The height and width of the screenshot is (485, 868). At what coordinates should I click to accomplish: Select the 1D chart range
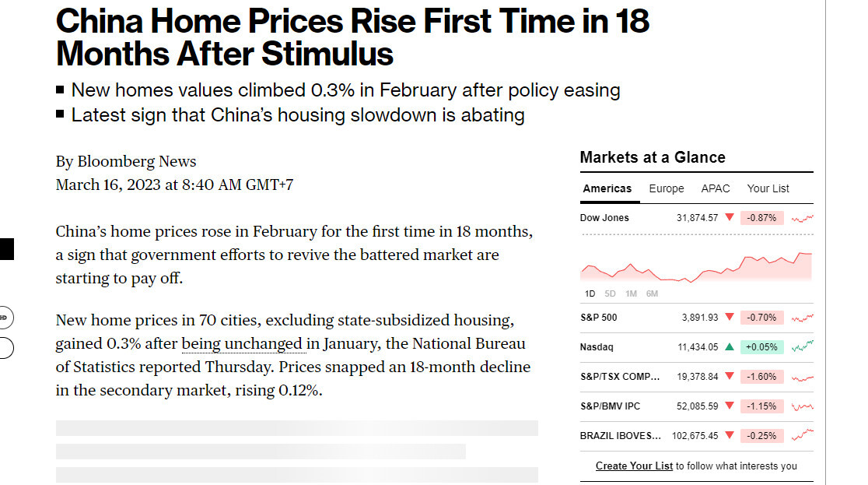click(590, 293)
